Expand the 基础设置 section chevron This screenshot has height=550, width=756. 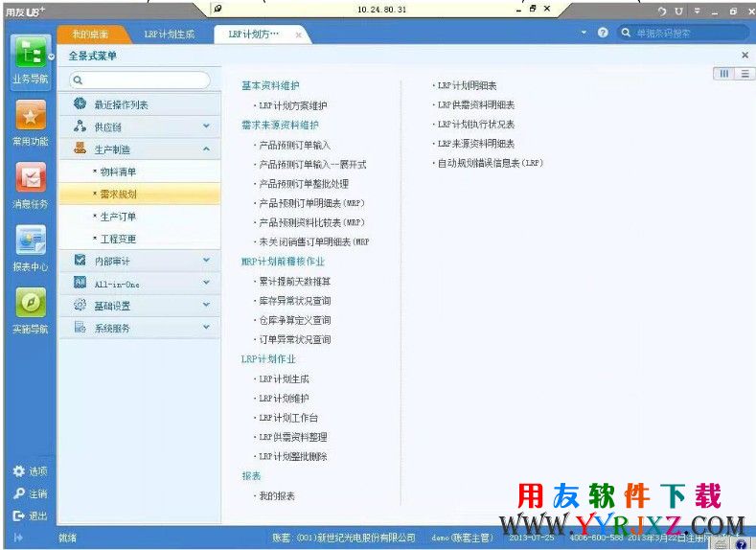coord(206,305)
